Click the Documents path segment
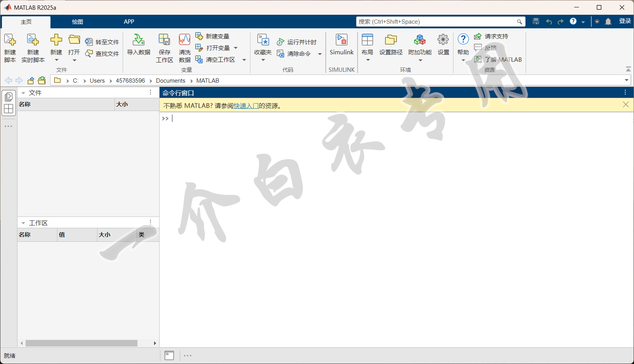Viewport: 634px width, 364px height. click(x=170, y=81)
